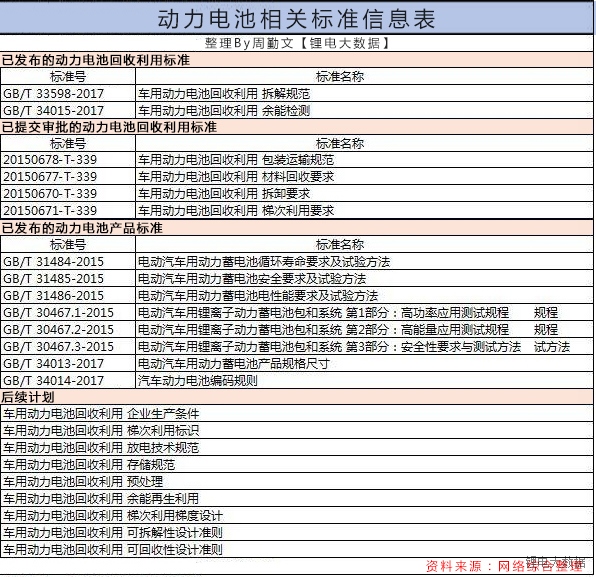Click cell 电动汽车用动力蓄电池安全要求及试验方法
Image resolution: width=596 pixels, height=577 pixels.
click(x=364, y=279)
